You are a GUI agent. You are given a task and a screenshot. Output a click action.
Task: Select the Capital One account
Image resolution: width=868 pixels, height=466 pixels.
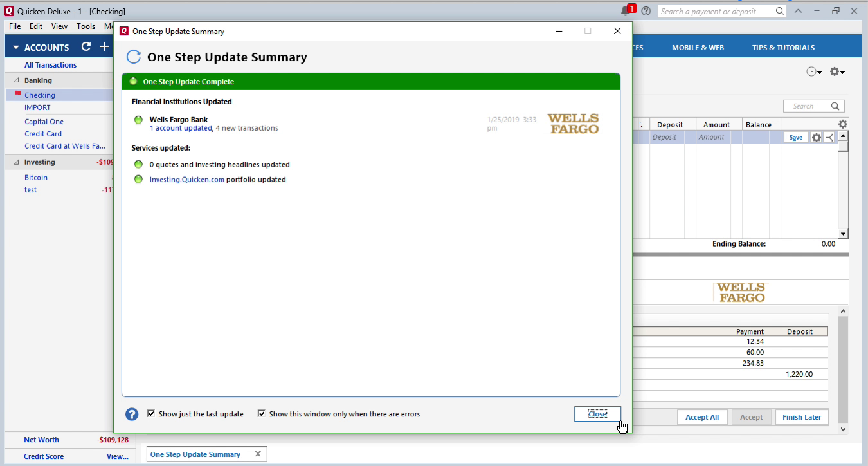tap(44, 122)
